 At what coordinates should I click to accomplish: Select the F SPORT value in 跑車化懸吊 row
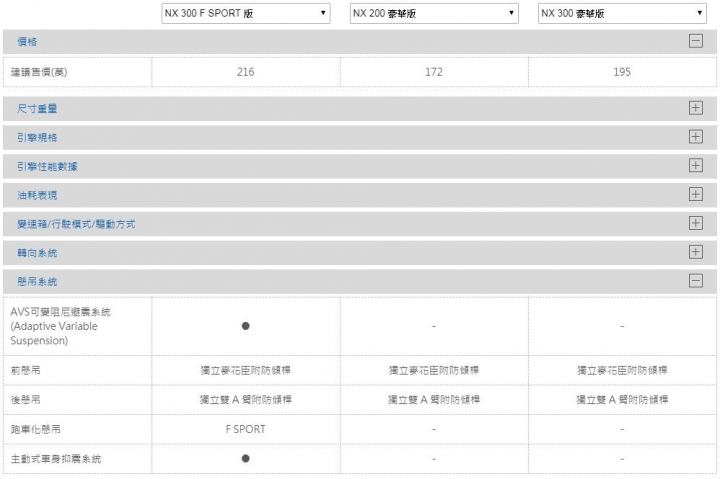click(x=246, y=429)
